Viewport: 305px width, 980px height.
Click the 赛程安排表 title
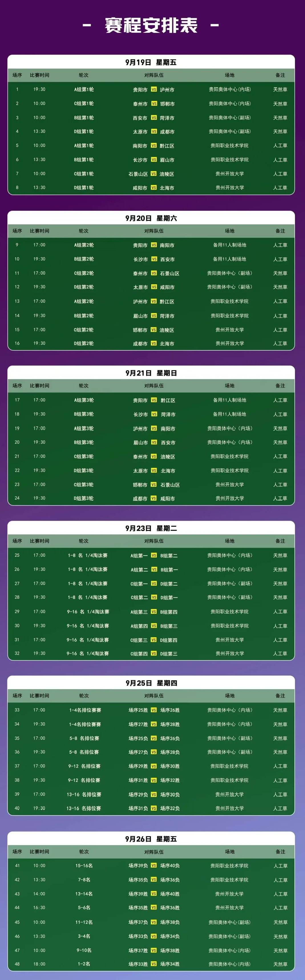click(x=151, y=25)
